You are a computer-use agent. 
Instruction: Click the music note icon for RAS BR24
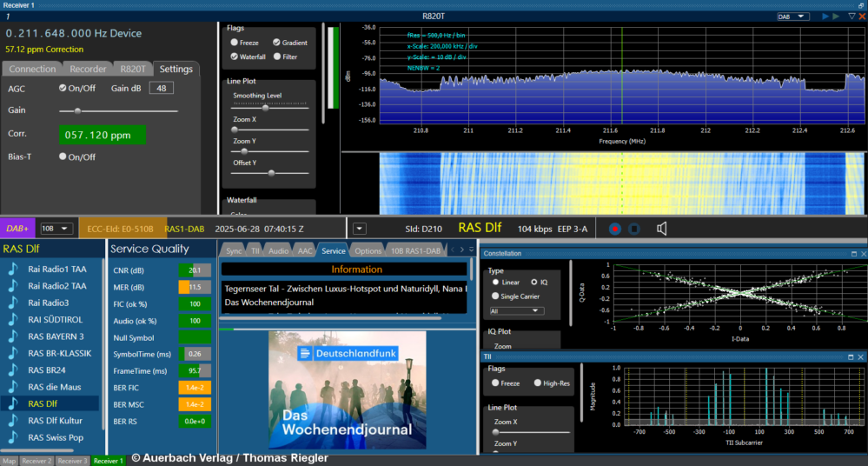point(13,370)
